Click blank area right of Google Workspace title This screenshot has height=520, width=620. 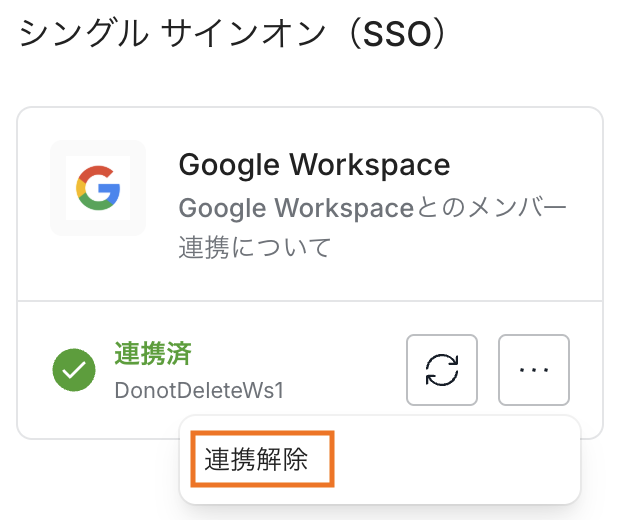click(520, 164)
